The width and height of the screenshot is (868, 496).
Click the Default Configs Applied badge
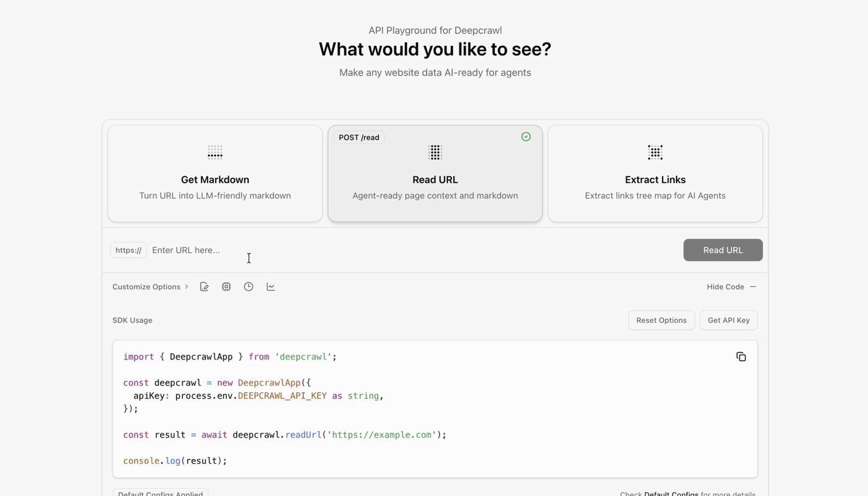click(x=161, y=494)
